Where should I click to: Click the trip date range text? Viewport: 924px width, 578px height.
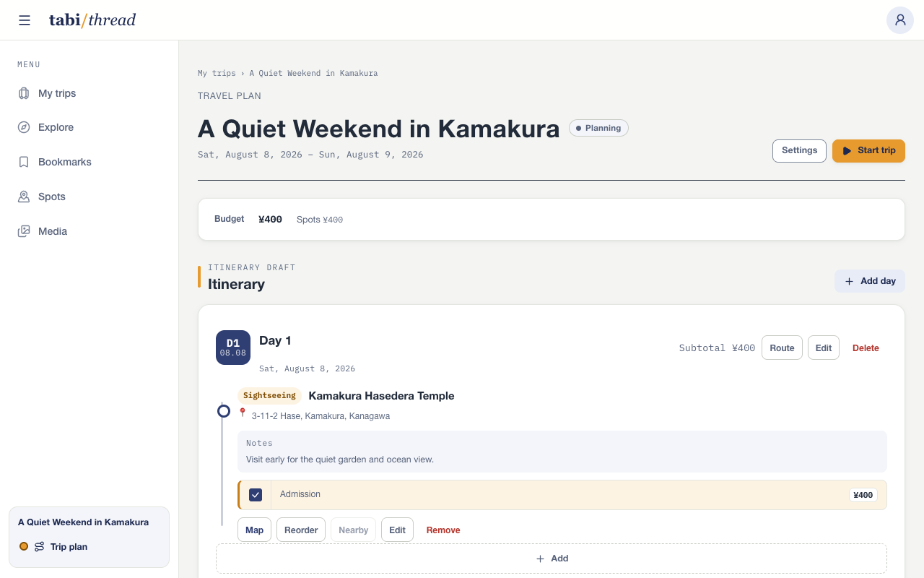click(x=310, y=155)
